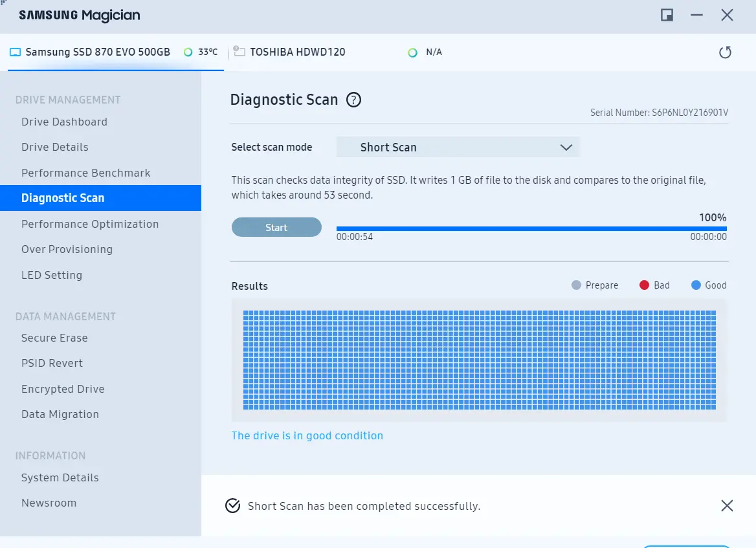
Task: Open Encrypted Drive
Action: (x=63, y=389)
